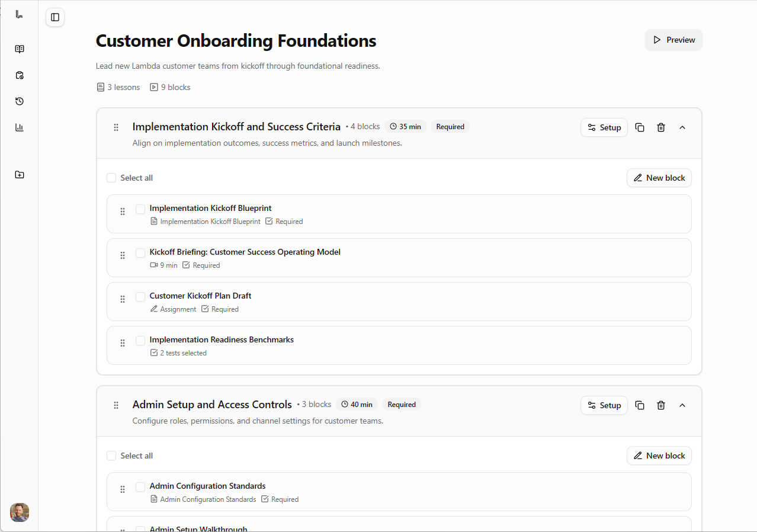Select the Admin Configuration Standards checkbox
This screenshot has width=757, height=532.
point(140,487)
